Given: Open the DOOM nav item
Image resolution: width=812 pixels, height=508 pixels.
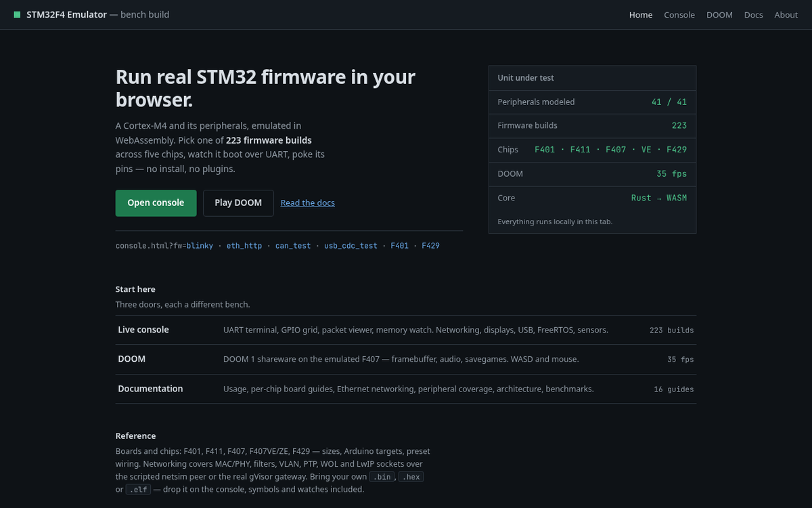Looking at the screenshot, I should 719,14.
